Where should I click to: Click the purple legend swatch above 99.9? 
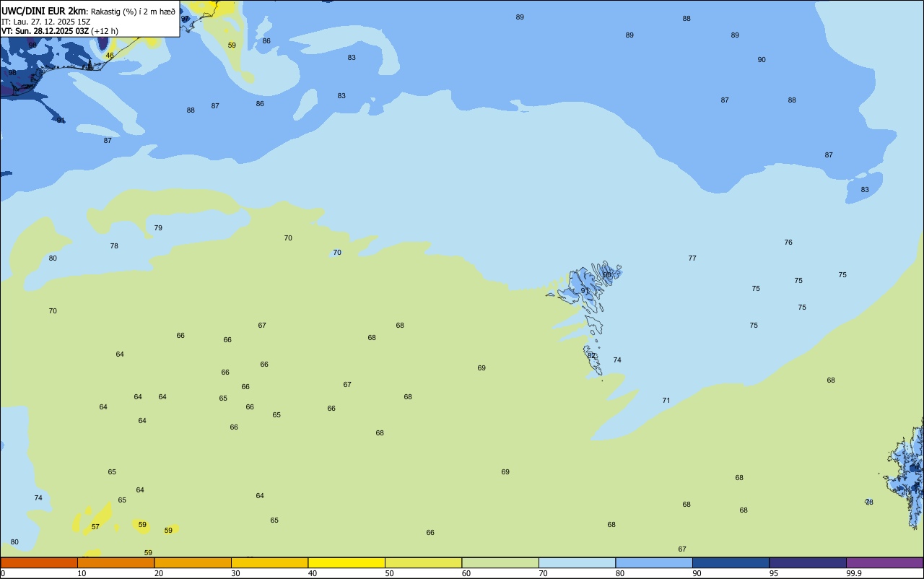coord(884,562)
